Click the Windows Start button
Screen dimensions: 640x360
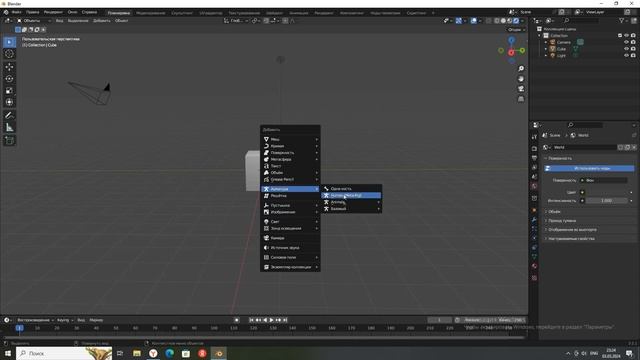(x=8, y=353)
